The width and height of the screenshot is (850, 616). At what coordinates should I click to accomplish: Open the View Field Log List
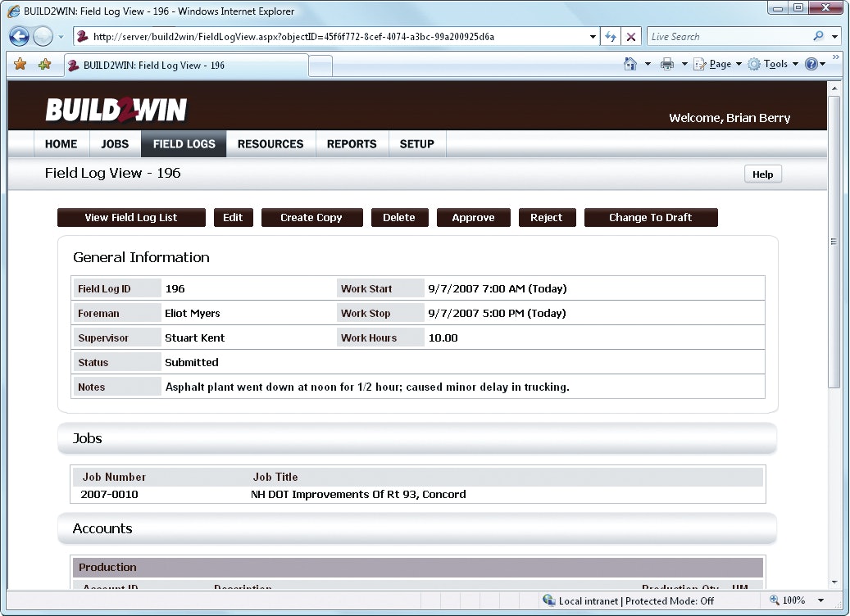point(131,217)
